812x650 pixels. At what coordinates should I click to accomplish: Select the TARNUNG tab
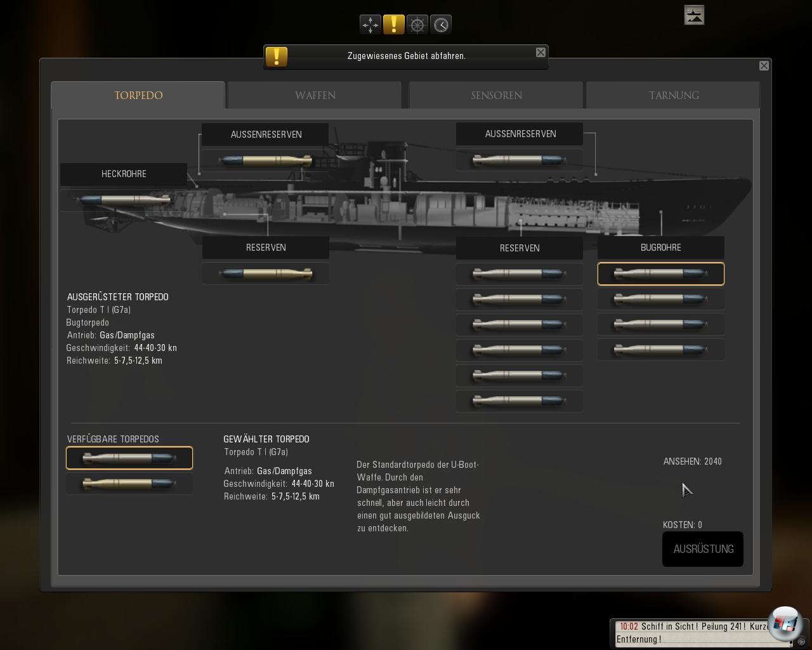point(673,95)
